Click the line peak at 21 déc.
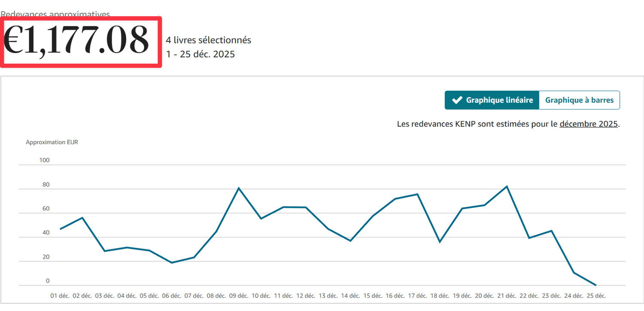This screenshot has height=311, width=644. tap(507, 186)
